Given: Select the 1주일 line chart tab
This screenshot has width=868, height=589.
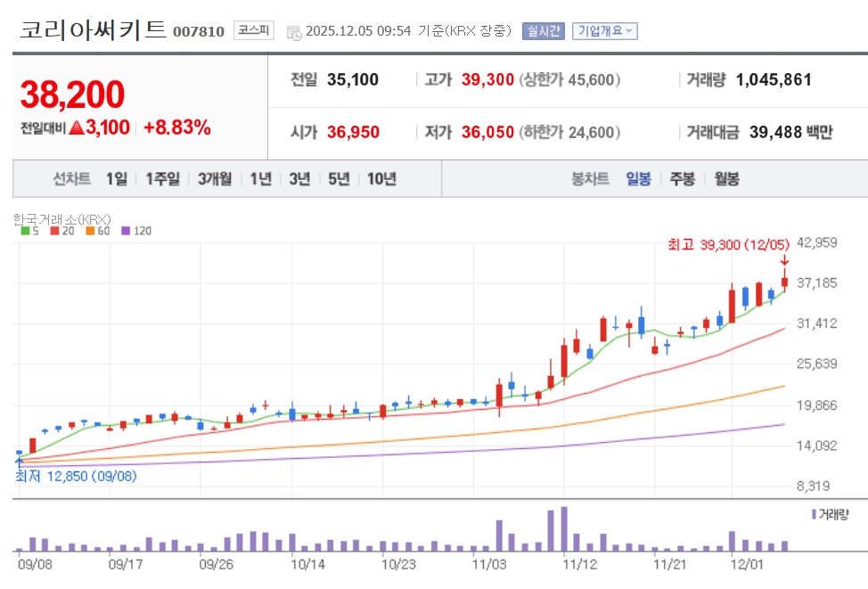Looking at the screenshot, I should click(x=163, y=179).
